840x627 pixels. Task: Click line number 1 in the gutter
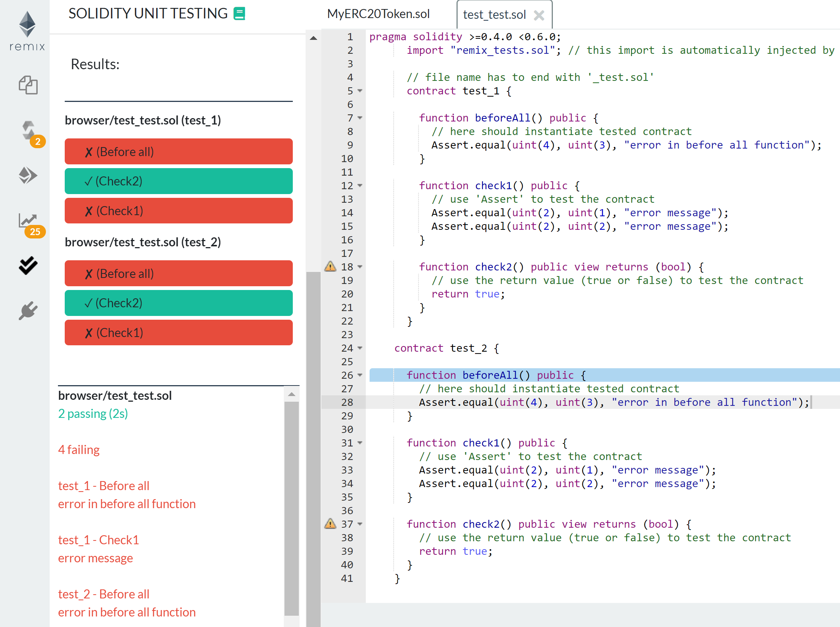coord(350,37)
